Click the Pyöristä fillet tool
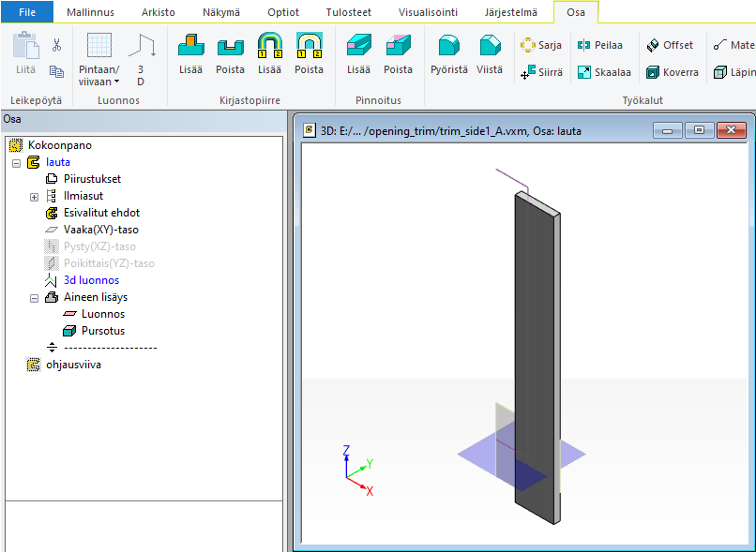Screen dimensions: 756x552 pos(448,54)
